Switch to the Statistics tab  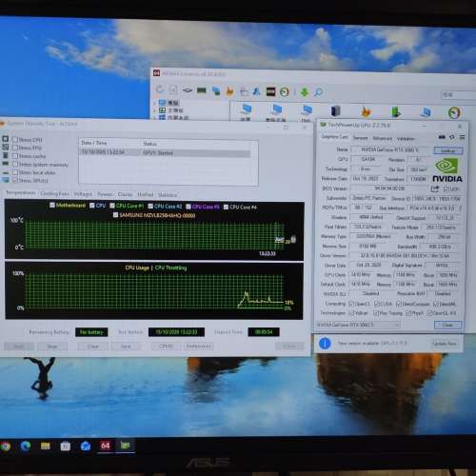[x=168, y=194]
